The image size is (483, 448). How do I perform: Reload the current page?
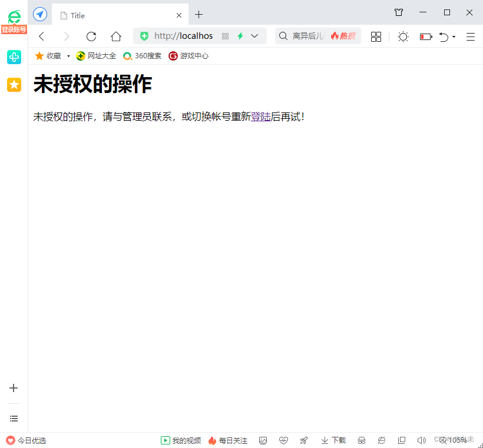91,36
